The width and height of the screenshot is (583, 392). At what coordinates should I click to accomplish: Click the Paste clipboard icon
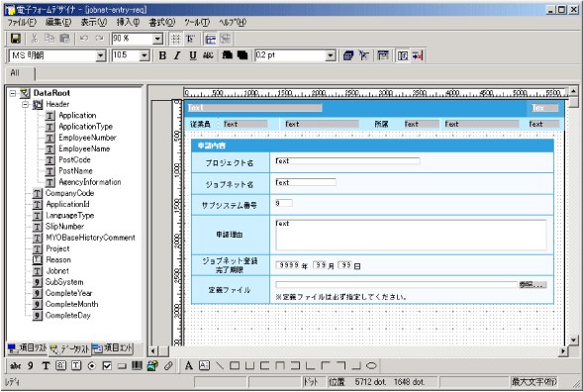tap(64, 39)
